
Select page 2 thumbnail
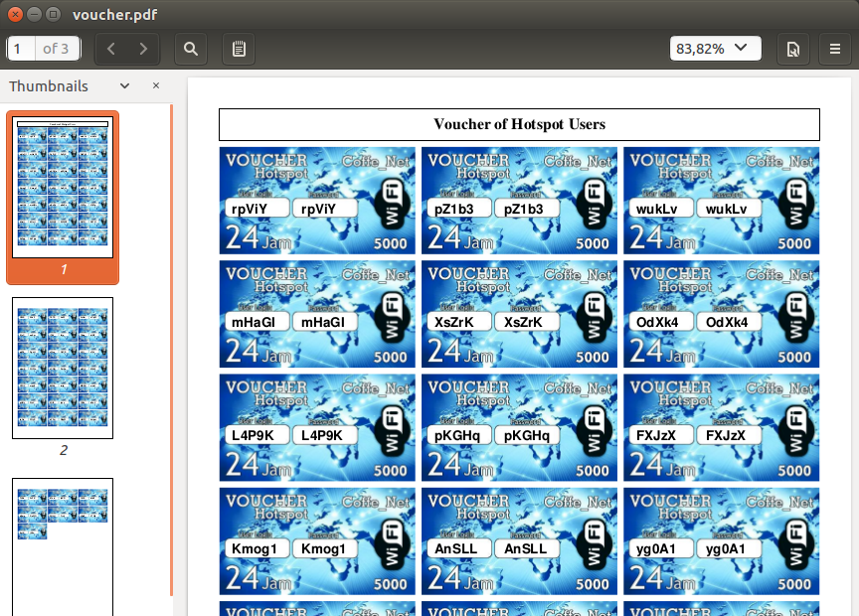pos(63,368)
